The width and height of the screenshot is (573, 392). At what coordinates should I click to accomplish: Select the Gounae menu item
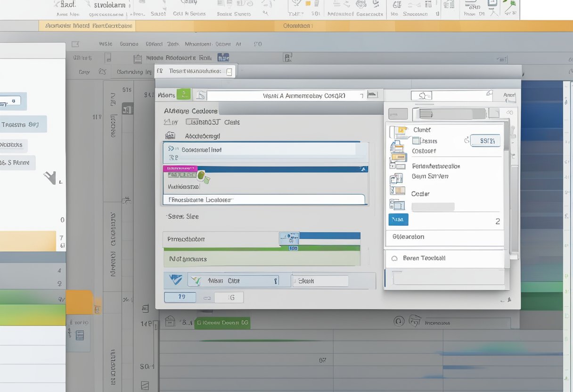click(129, 43)
